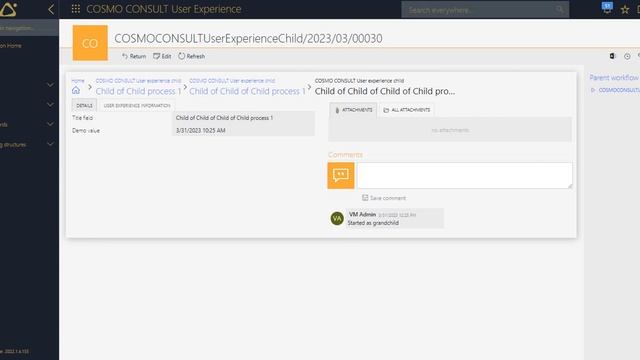Screen dimensions: 640x360
Task: Click the COSMO CONSULT User Experience header title
Action: [x=164, y=9]
